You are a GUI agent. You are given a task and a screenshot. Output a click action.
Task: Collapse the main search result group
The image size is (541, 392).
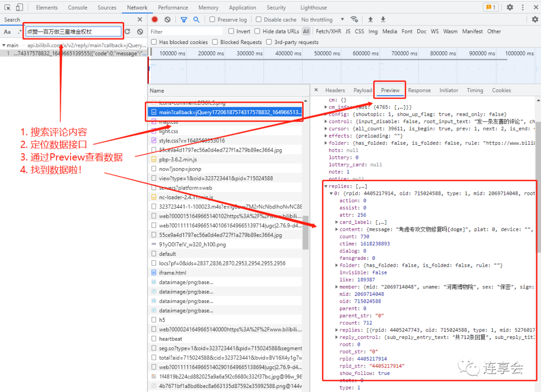[4, 45]
